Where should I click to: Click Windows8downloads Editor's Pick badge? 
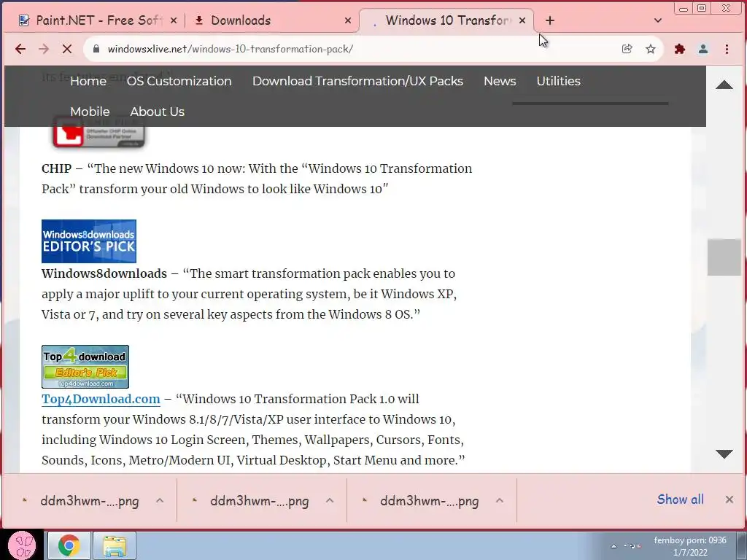pyautogui.click(x=88, y=241)
